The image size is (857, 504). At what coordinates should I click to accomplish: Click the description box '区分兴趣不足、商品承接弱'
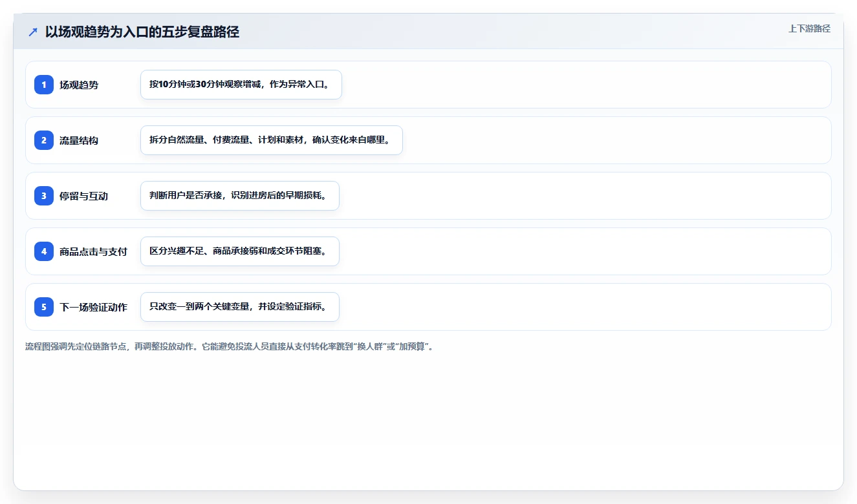click(240, 251)
